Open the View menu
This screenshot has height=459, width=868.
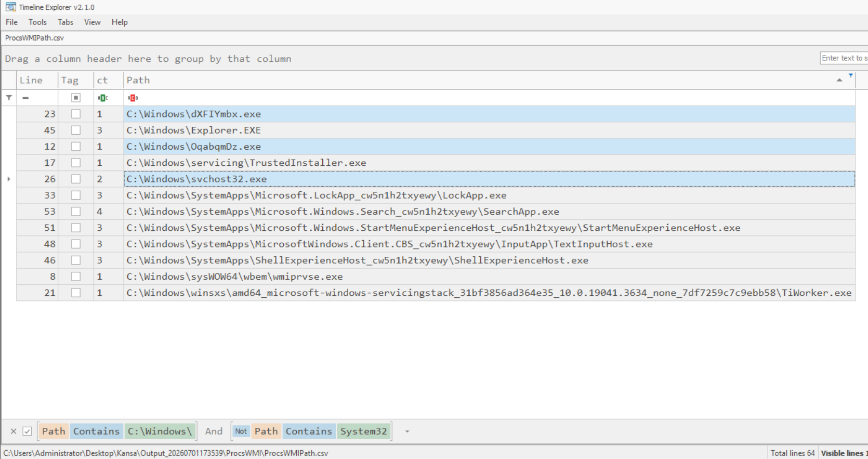(93, 22)
